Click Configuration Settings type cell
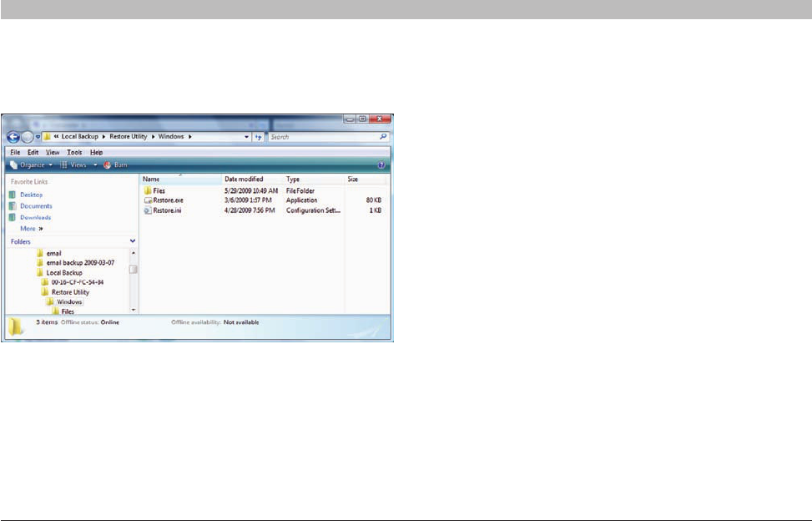This screenshot has width=812, height=521. click(313, 210)
